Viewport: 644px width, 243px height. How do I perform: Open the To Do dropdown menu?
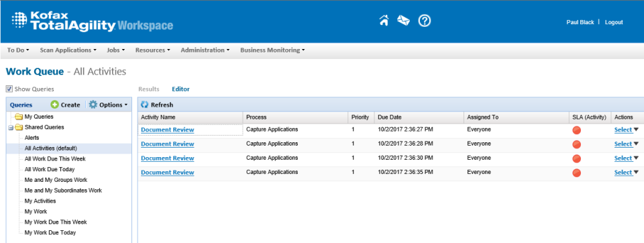(18, 50)
